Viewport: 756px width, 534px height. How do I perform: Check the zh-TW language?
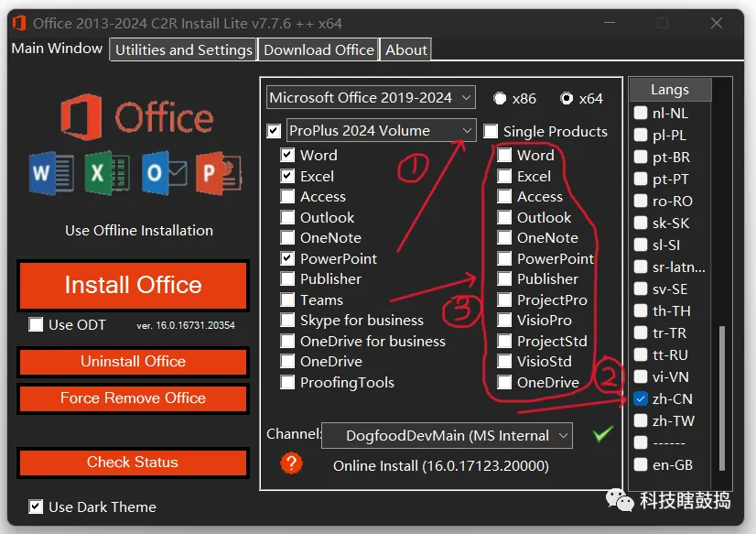[x=641, y=420]
